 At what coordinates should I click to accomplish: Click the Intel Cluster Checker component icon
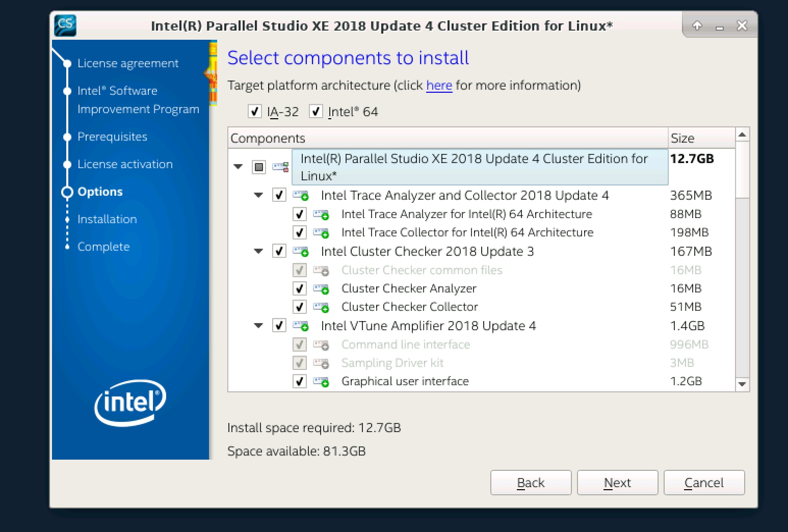[x=301, y=251]
